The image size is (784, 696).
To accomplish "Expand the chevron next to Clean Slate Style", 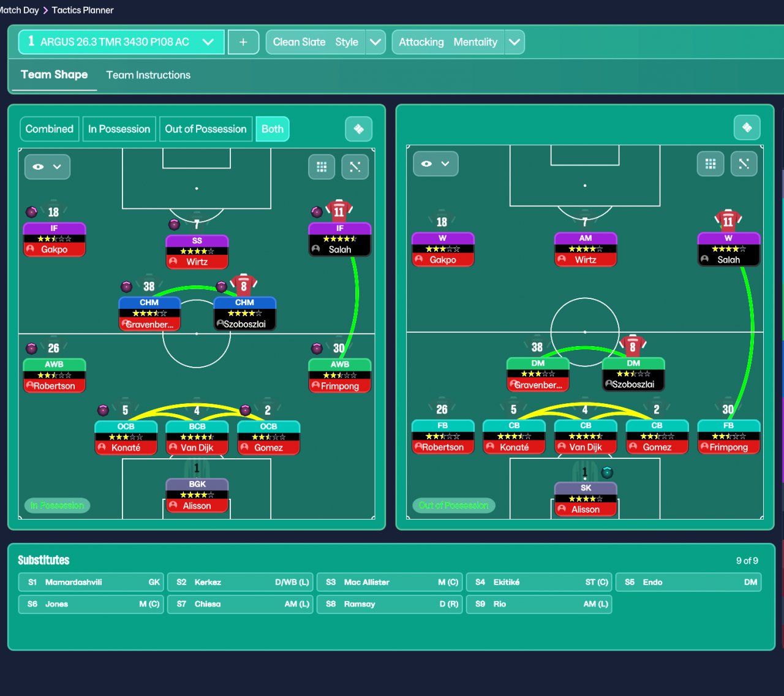I will 375,42.
